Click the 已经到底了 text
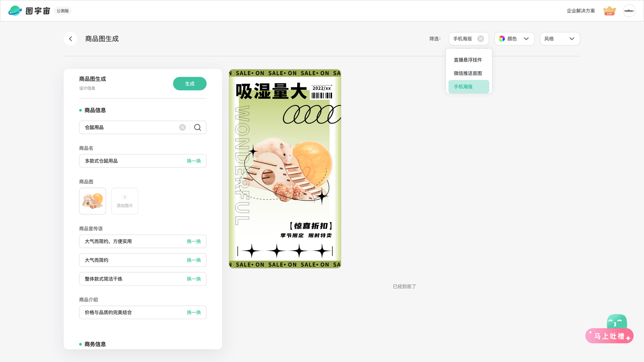644x362 pixels. tap(404, 287)
